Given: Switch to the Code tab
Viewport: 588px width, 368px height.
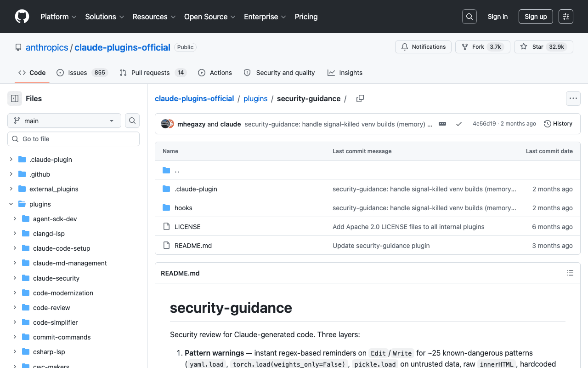Looking at the screenshot, I should [x=32, y=73].
